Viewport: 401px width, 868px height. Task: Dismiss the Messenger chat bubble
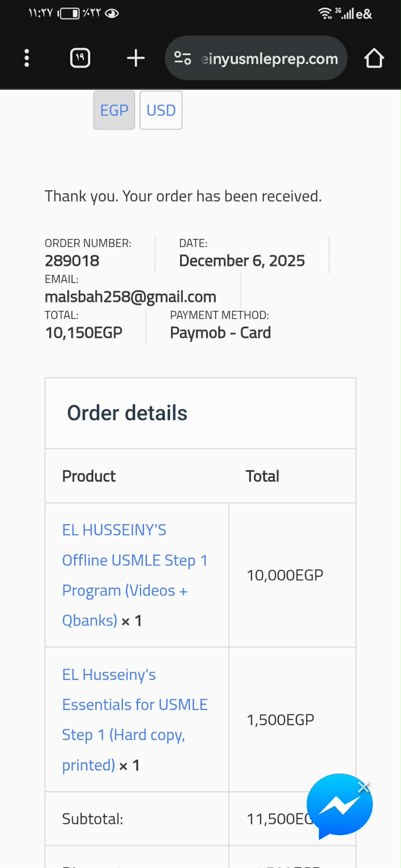364,787
